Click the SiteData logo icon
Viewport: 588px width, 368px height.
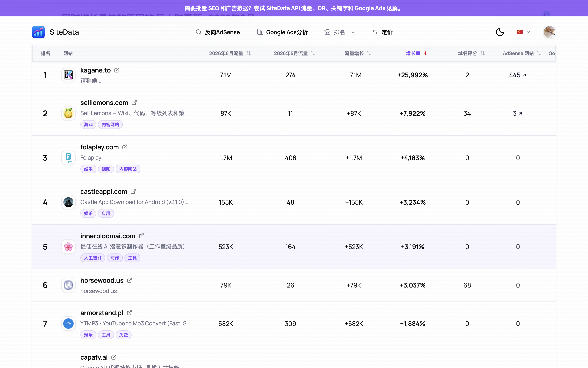tap(38, 32)
